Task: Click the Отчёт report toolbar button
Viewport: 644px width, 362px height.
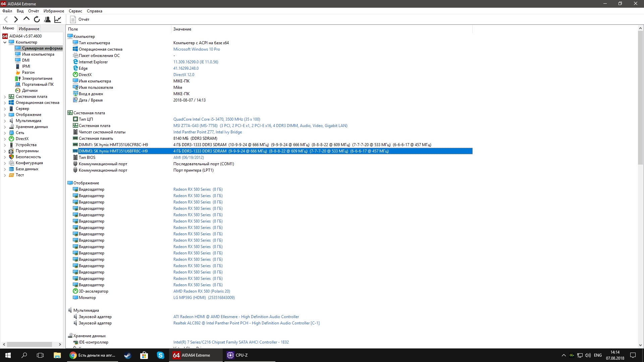Action: [x=80, y=19]
